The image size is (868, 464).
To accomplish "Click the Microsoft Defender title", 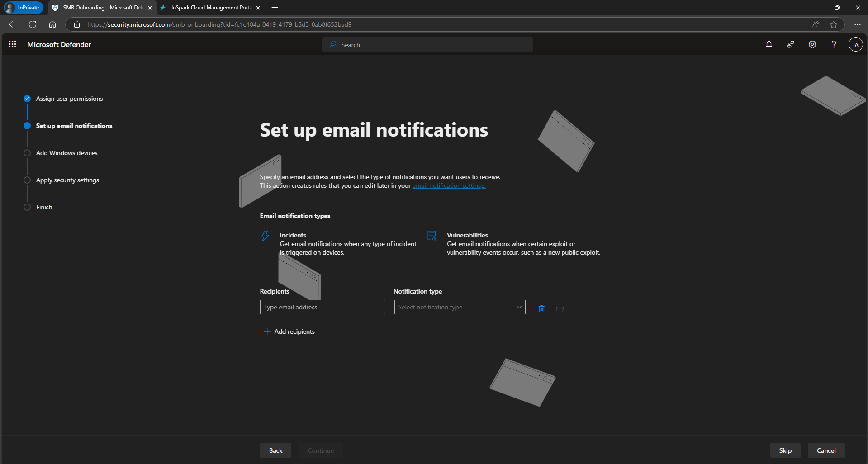I will [59, 44].
